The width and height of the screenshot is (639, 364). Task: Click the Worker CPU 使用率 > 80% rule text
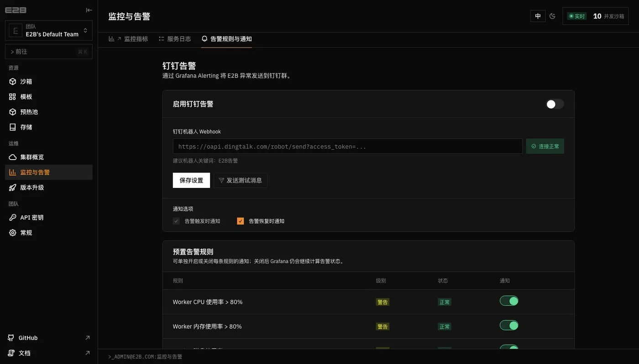click(x=208, y=302)
